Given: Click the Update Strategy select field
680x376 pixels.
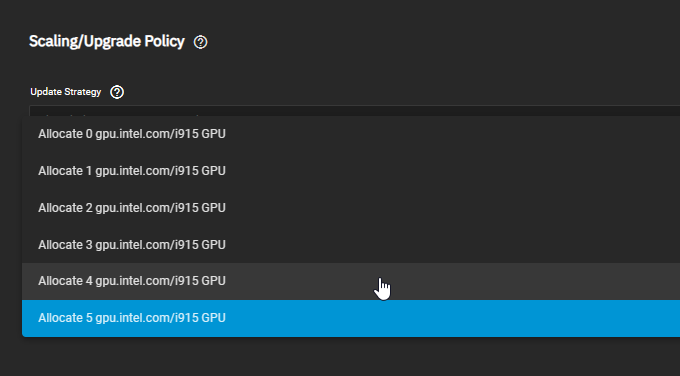Looking at the screenshot, I should pyautogui.click(x=354, y=111).
